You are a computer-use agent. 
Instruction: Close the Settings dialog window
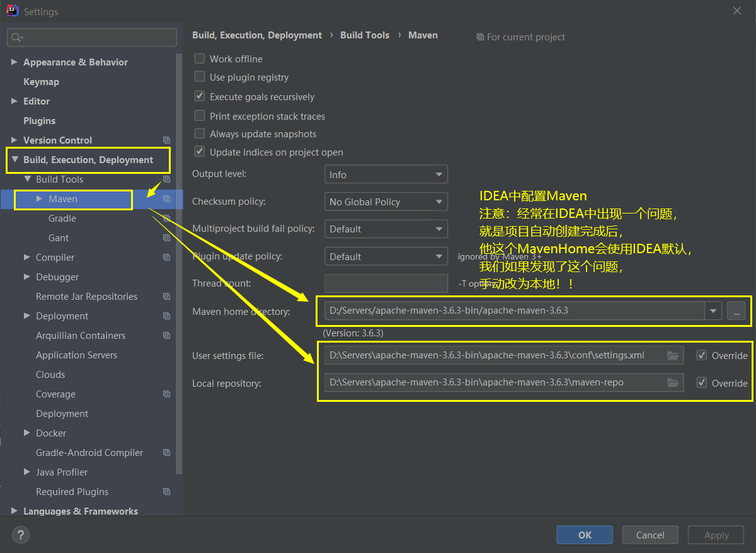coord(736,11)
